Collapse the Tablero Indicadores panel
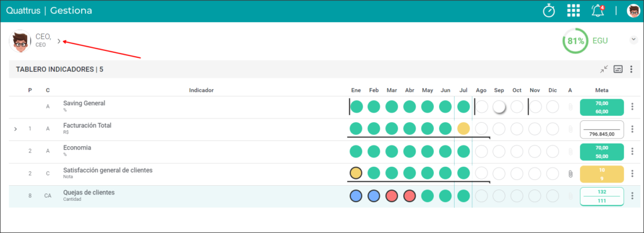 pyautogui.click(x=603, y=69)
